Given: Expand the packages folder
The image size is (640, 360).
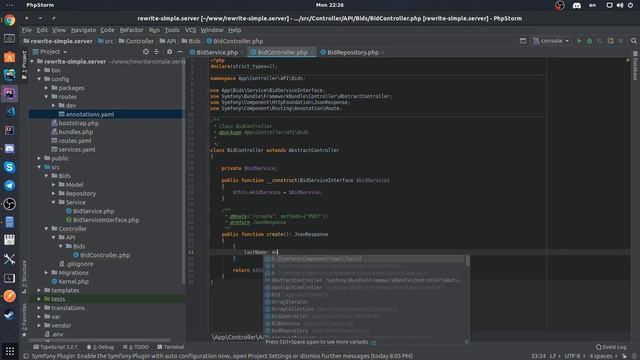Looking at the screenshot, I should (x=47, y=88).
